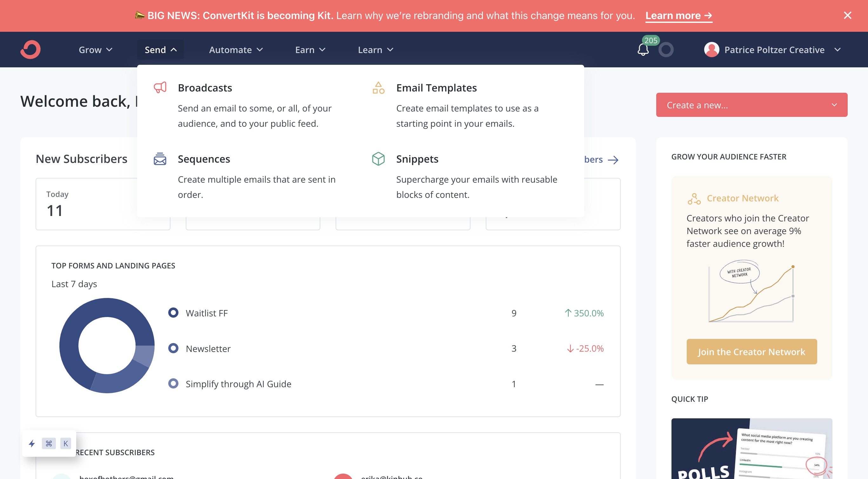Click the donut chart of top forms

(x=107, y=346)
